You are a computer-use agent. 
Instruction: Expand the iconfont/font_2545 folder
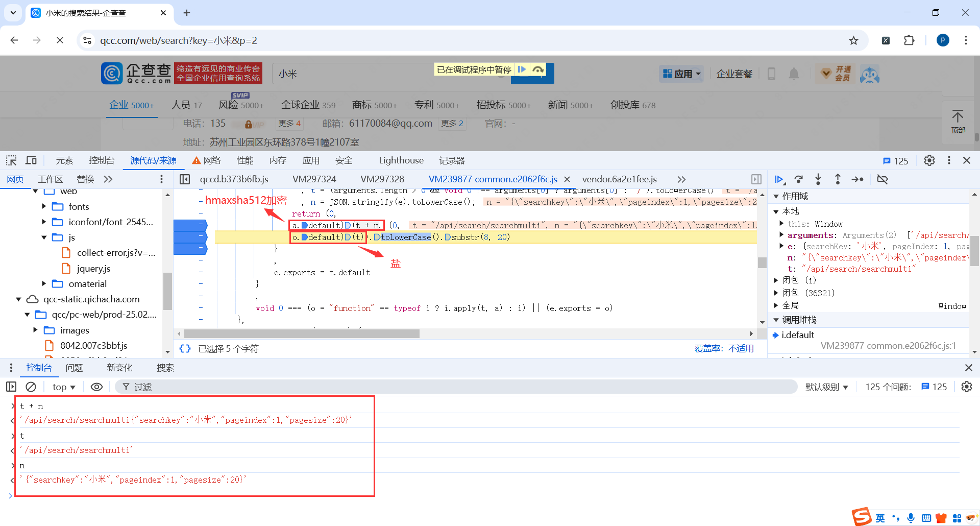pos(44,222)
